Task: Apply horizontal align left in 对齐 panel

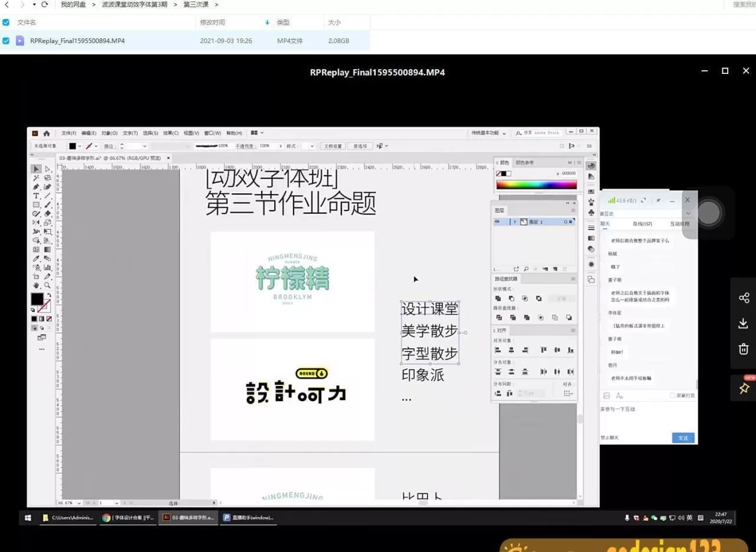Action: (x=498, y=349)
